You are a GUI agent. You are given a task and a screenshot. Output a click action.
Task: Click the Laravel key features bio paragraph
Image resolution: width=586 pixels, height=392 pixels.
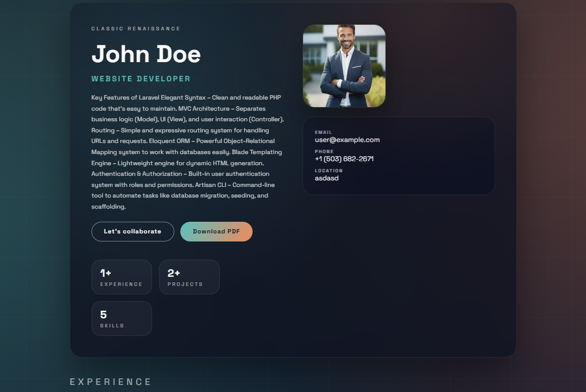tap(187, 152)
